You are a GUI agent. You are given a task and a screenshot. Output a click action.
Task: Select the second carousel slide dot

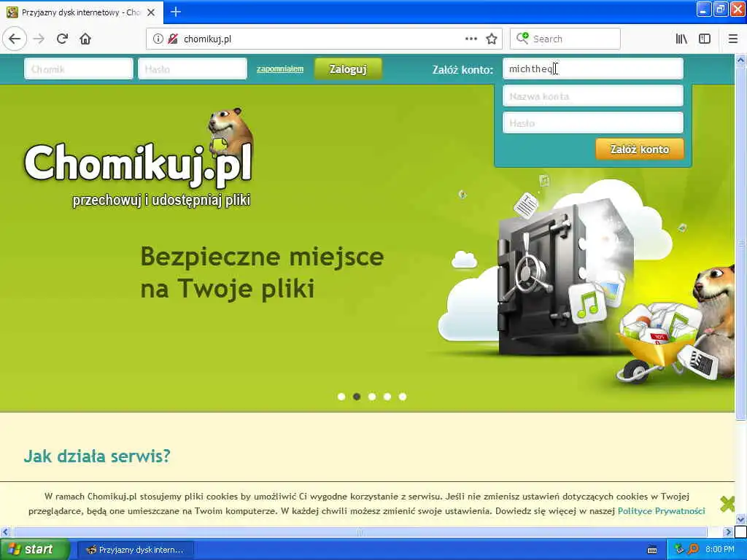tap(356, 397)
